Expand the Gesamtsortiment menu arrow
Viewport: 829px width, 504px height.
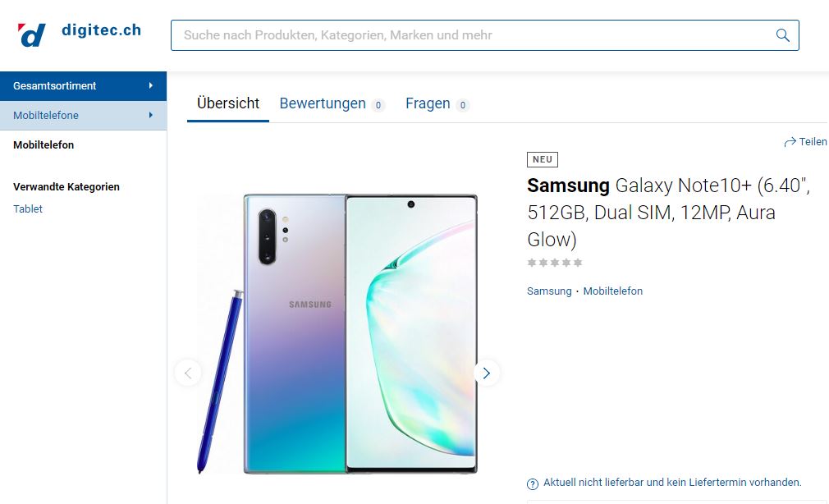pos(151,85)
